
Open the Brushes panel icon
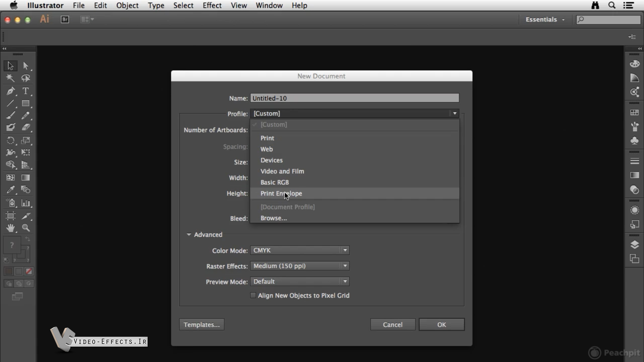click(x=635, y=127)
